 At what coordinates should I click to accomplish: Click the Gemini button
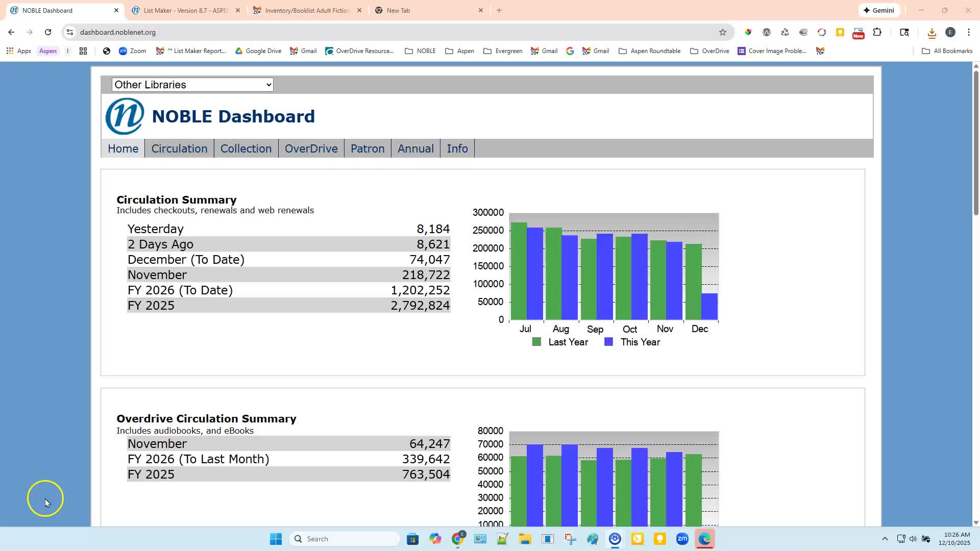click(879, 10)
